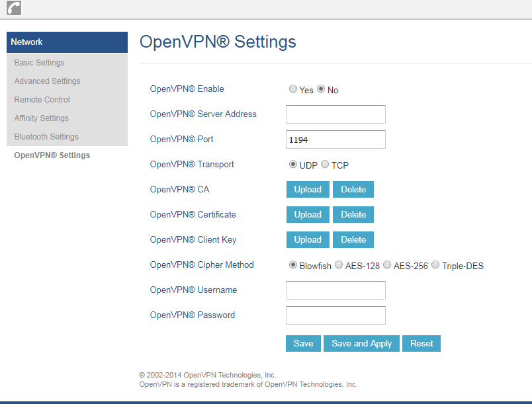Focus the OpenVPN Server Address field
This screenshot has width=532, height=404.
coord(335,114)
